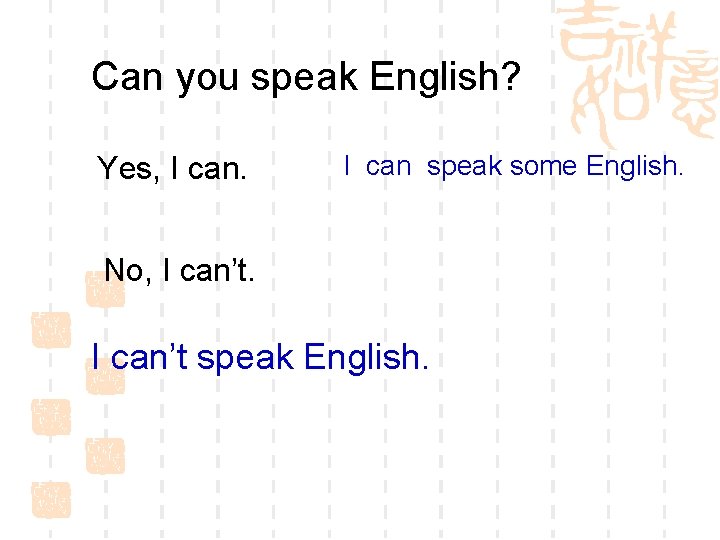The image size is (720, 540).
Task: Click the word "Can" starting the title
Action: [127, 77]
